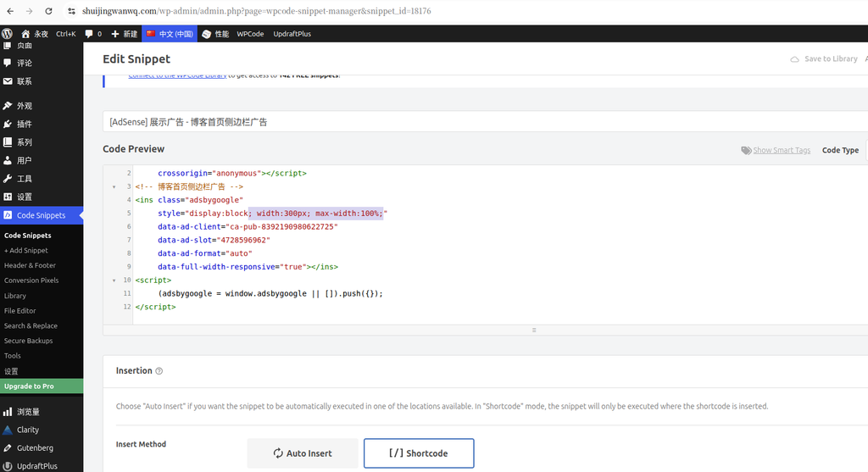Open the Ctrl+K command palette
This screenshot has height=472, width=868.
[x=66, y=34]
